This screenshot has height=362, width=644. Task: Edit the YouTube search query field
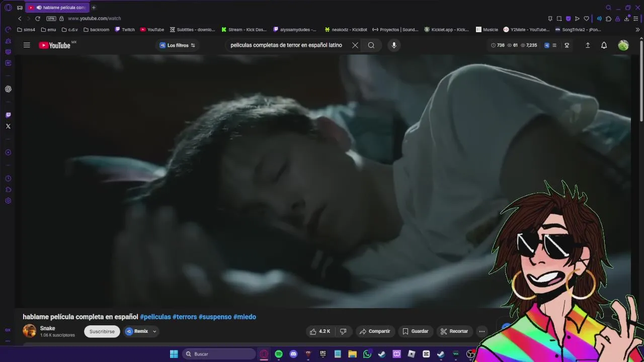(x=286, y=45)
